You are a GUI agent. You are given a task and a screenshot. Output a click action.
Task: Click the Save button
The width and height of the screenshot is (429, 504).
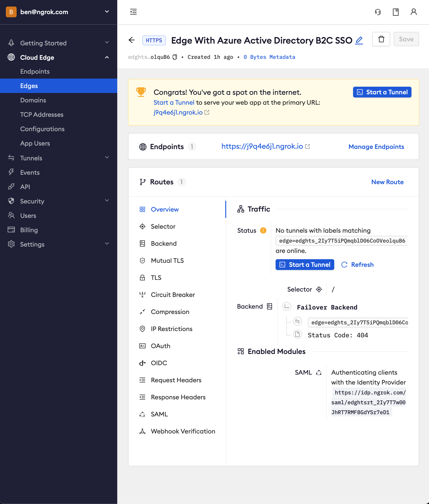point(406,39)
